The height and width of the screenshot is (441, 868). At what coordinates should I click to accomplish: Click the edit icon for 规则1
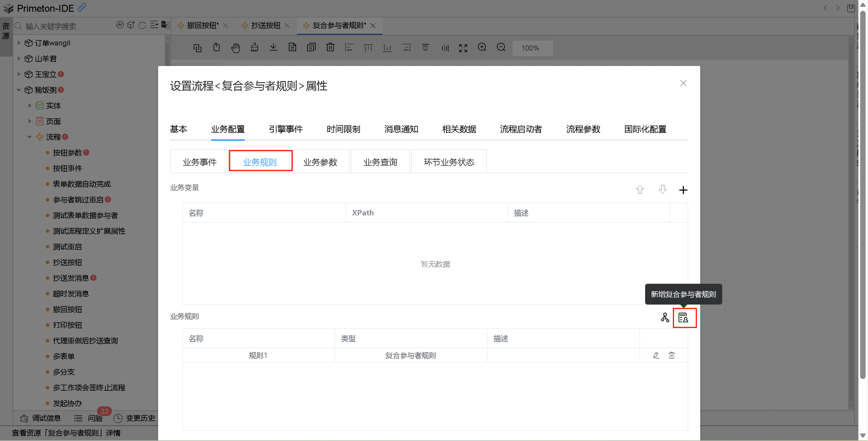coord(656,355)
